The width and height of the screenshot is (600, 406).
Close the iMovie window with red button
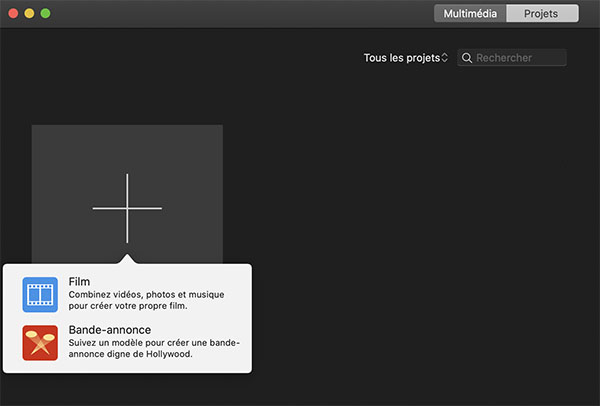(x=13, y=14)
